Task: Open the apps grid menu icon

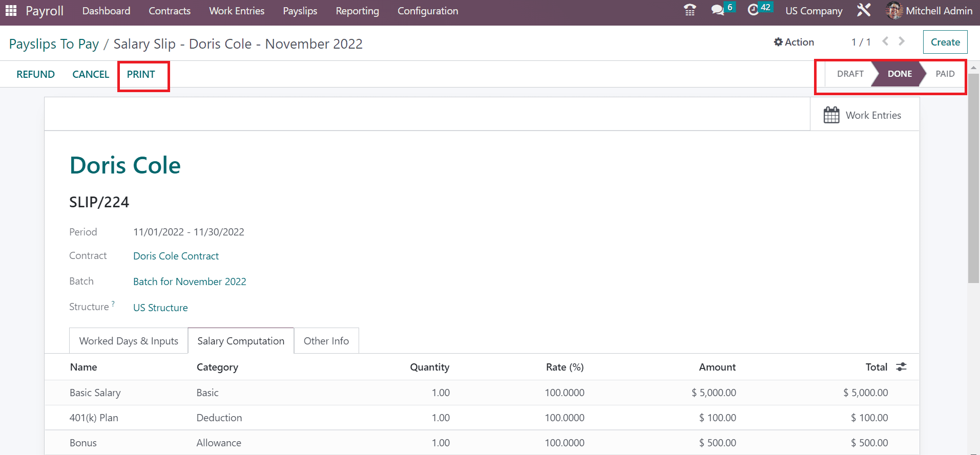Action: pyautogui.click(x=11, y=10)
